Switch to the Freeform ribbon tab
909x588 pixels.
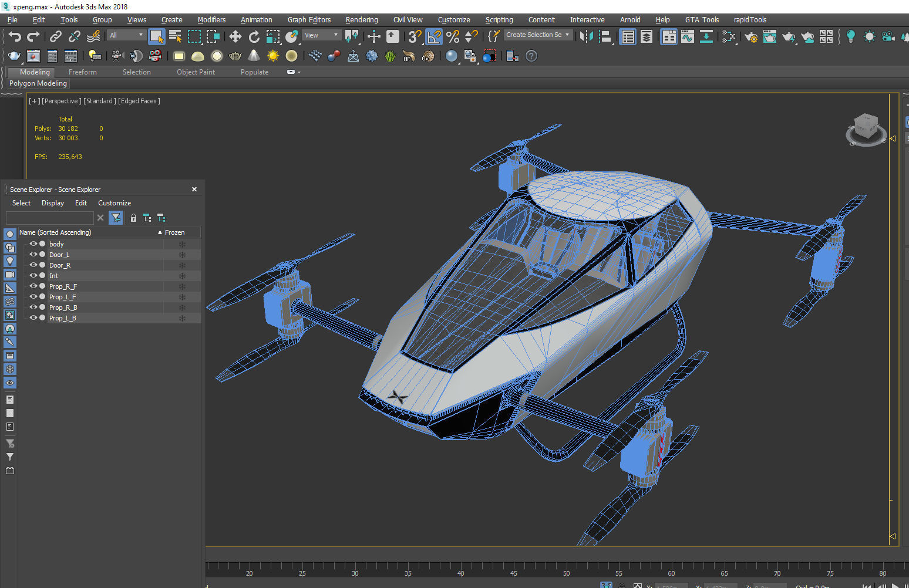(82, 72)
